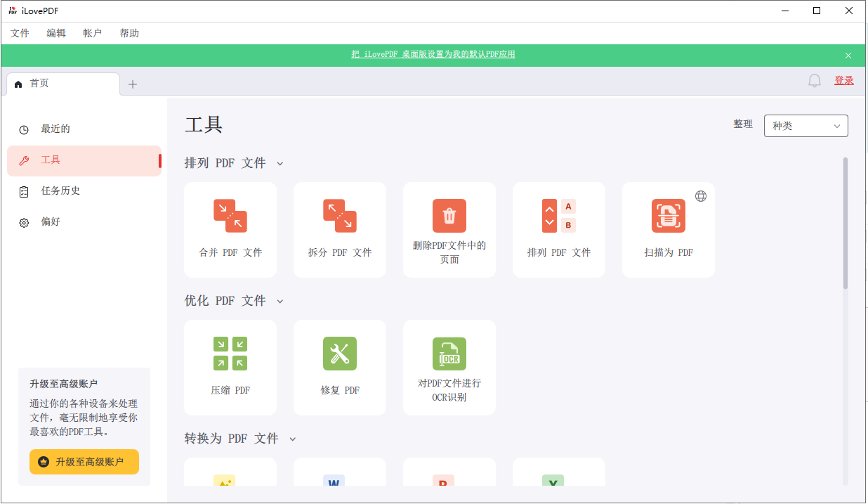Screen dimensions: 868x504
Task: Click the yellow 升级至高级账户 button
Action: click(84, 462)
